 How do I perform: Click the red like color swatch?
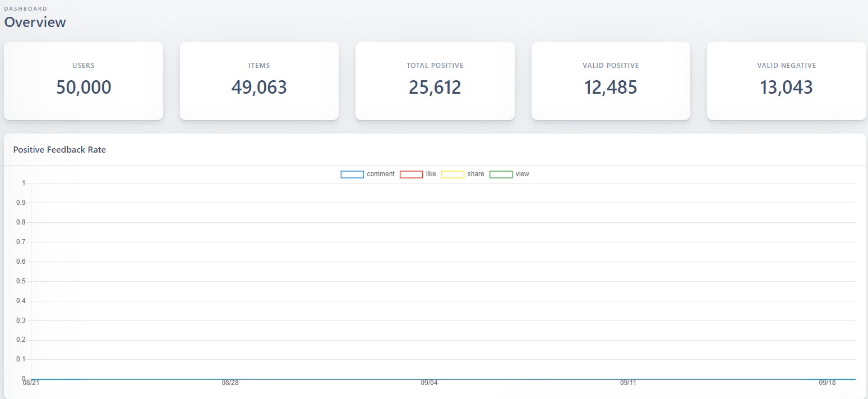pyautogui.click(x=412, y=174)
